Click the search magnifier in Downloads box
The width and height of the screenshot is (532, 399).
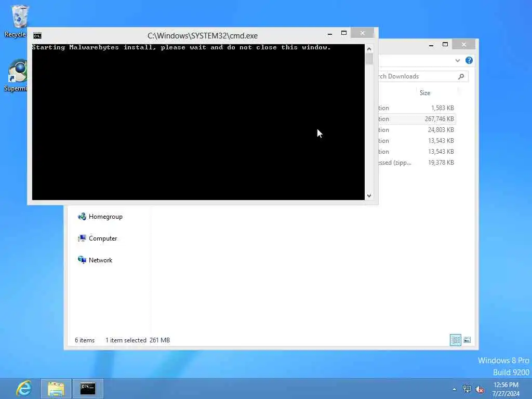tap(461, 76)
